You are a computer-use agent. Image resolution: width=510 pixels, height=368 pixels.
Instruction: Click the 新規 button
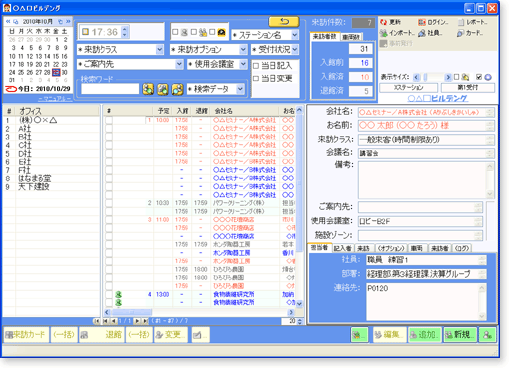[460, 334]
